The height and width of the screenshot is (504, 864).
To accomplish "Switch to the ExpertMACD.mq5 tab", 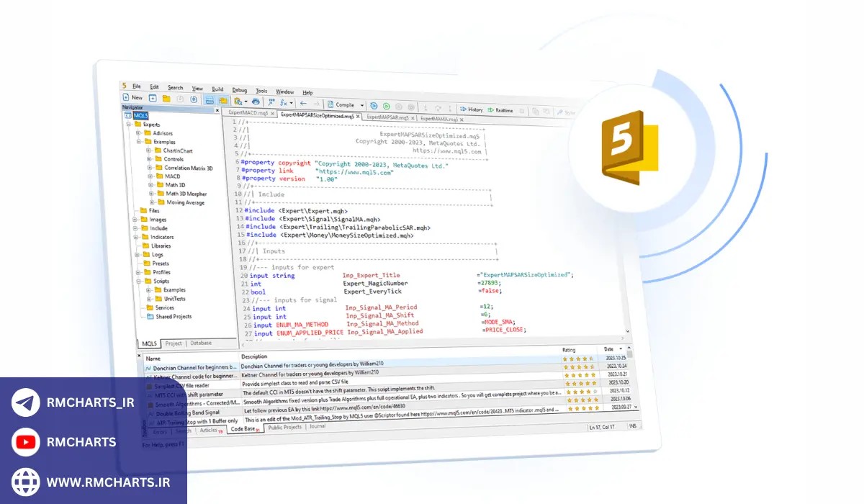I will click(248, 113).
